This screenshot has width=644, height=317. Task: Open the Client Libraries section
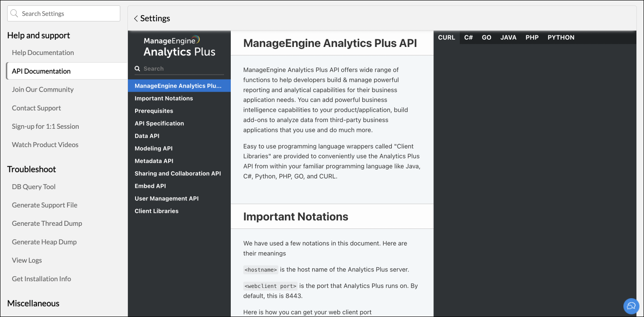click(157, 211)
